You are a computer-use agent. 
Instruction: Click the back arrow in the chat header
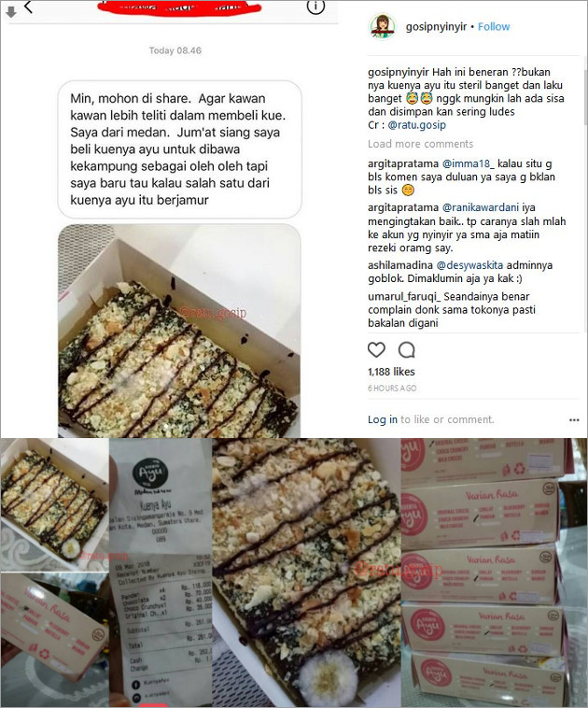click(28, 7)
